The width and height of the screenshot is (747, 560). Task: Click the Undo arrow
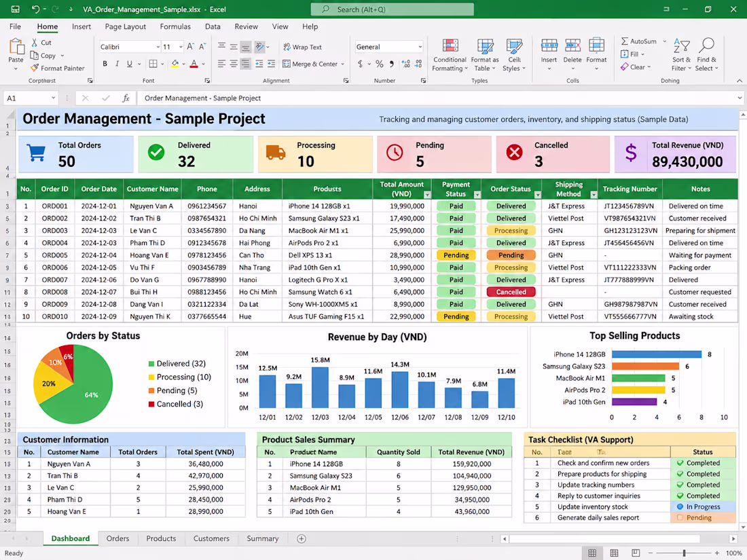point(36,9)
